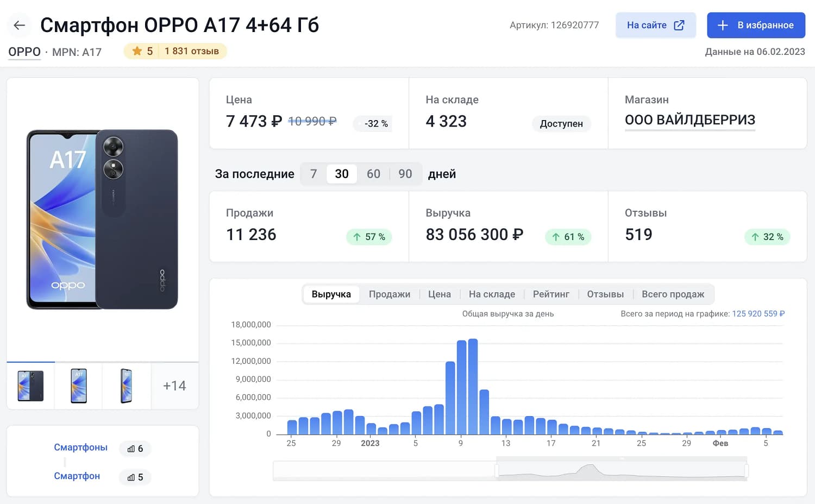Add product with 'В избранное' button
815x504 pixels.
pos(756,25)
